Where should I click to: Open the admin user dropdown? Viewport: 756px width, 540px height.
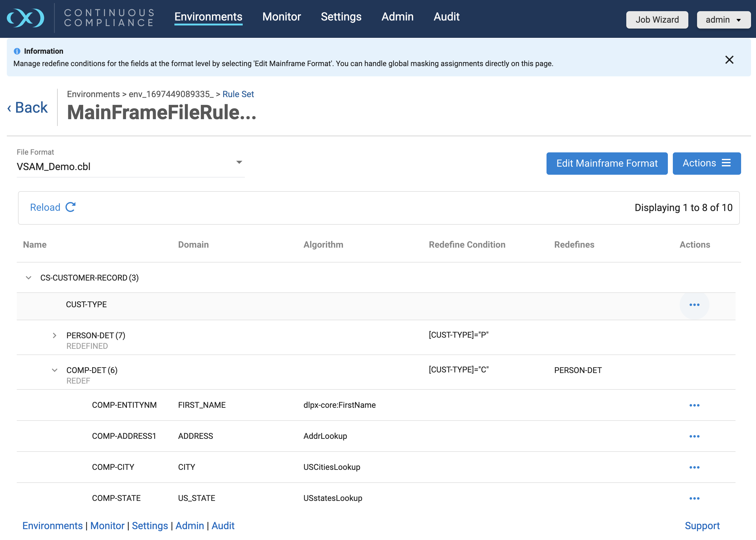click(x=723, y=20)
